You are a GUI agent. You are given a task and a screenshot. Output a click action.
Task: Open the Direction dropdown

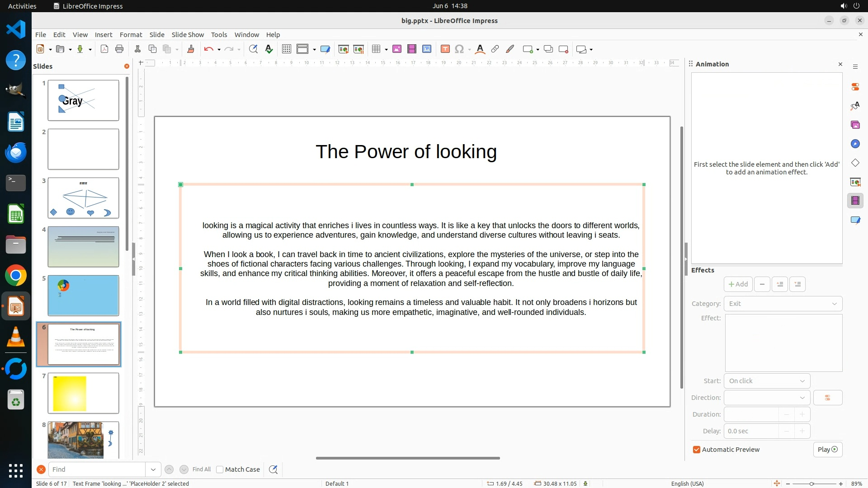[767, 398]
